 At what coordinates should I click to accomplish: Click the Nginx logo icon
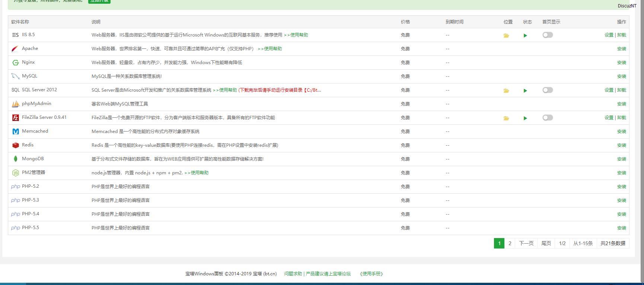pos(15,63)
